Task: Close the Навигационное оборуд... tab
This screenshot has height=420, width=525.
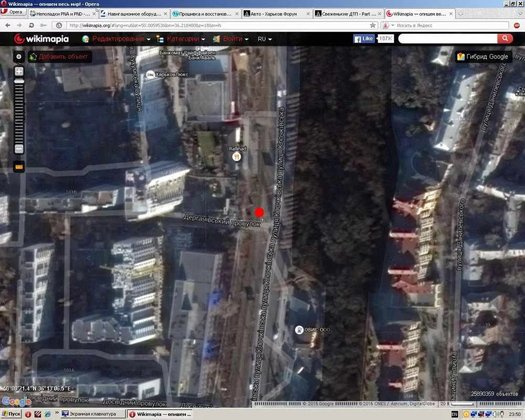Action: click(165, 14)
